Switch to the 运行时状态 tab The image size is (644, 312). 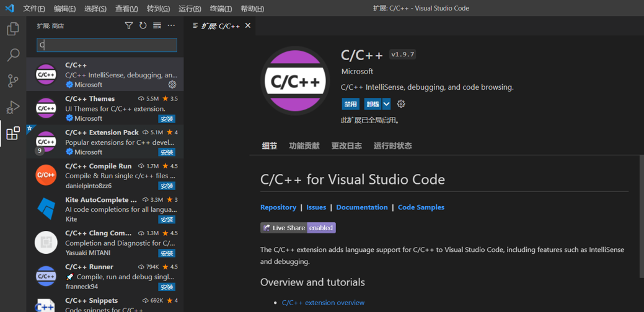[392, 145]
